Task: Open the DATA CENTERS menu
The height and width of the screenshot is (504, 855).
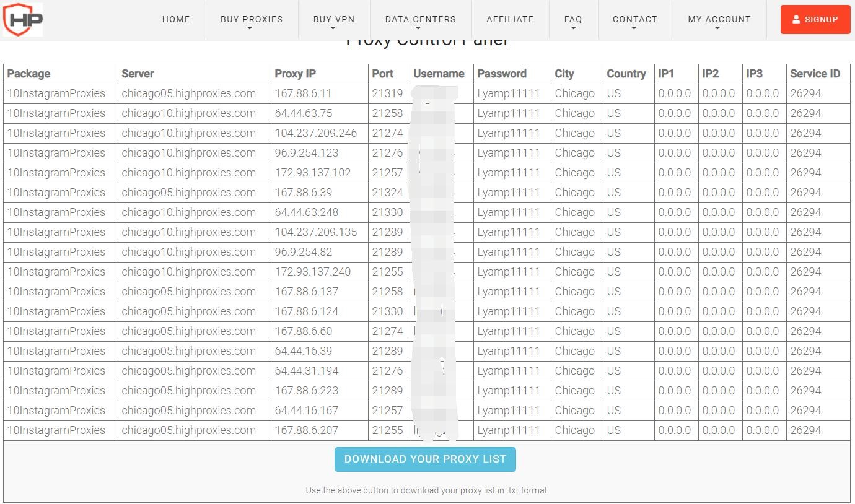Action: (421, 19)
